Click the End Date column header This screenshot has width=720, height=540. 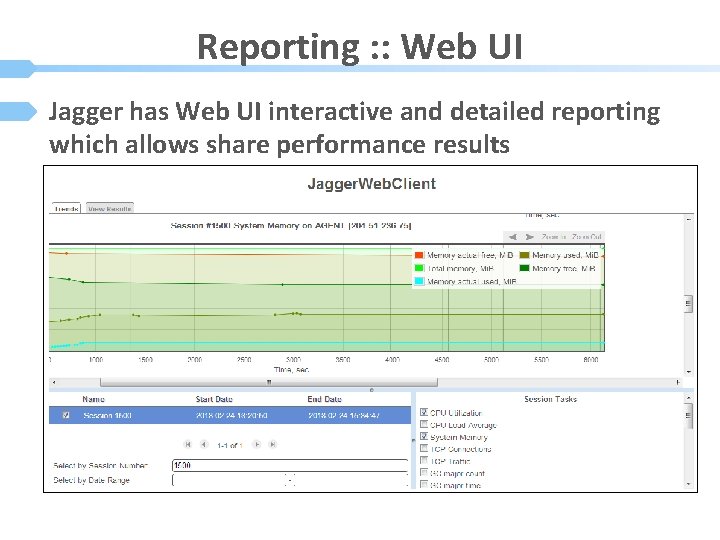325,399
